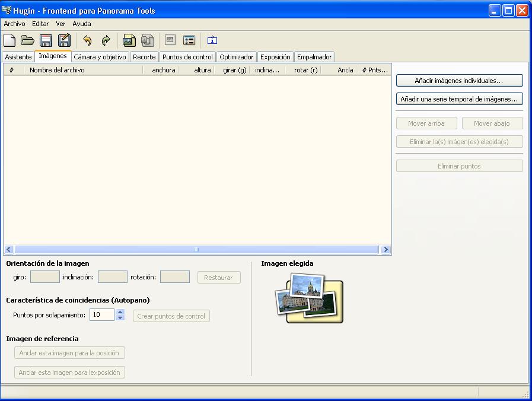The height and width of the screenshot is (401, 532).
Task: Open the Ver menu
Action: (60, 24)
